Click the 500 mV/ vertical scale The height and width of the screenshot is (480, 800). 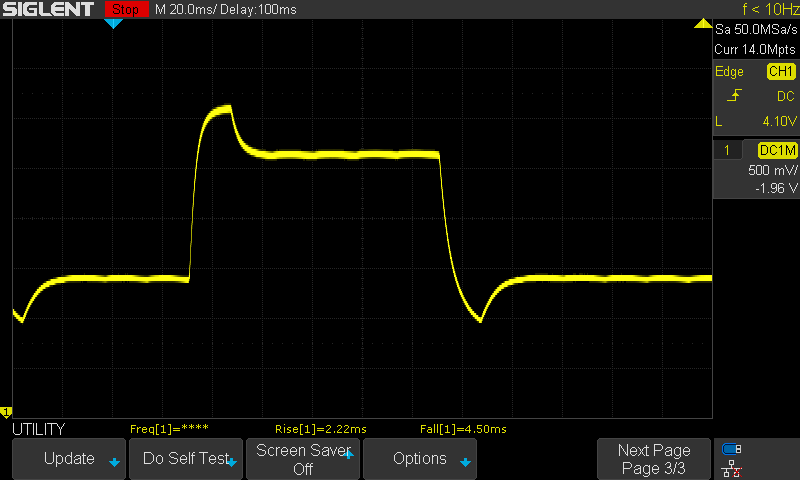pos(772,170)
